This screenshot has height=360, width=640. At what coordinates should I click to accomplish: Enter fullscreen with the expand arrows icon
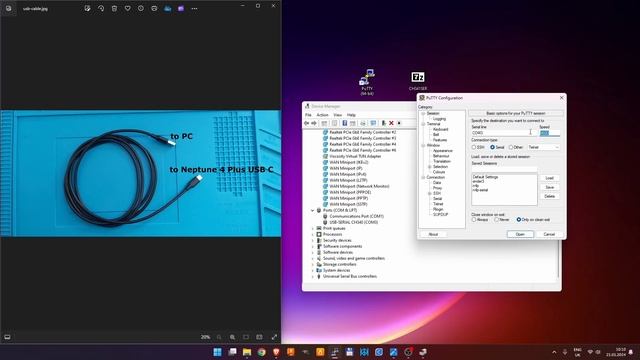click(x=274, y=337)
